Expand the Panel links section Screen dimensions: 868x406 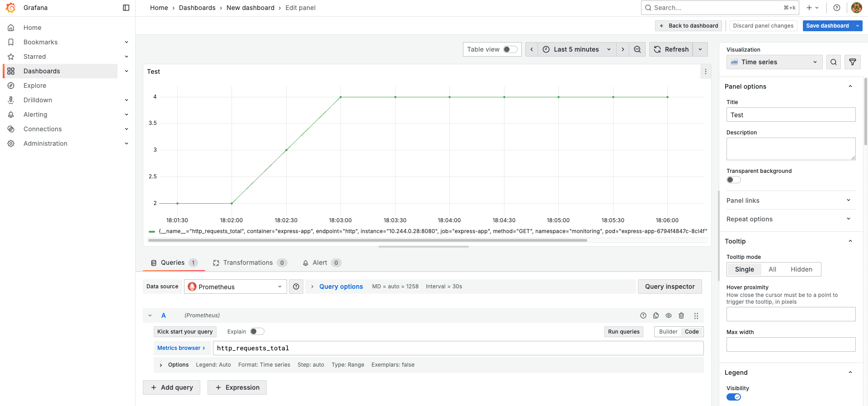pyautogui.click(x=789, y=201)
